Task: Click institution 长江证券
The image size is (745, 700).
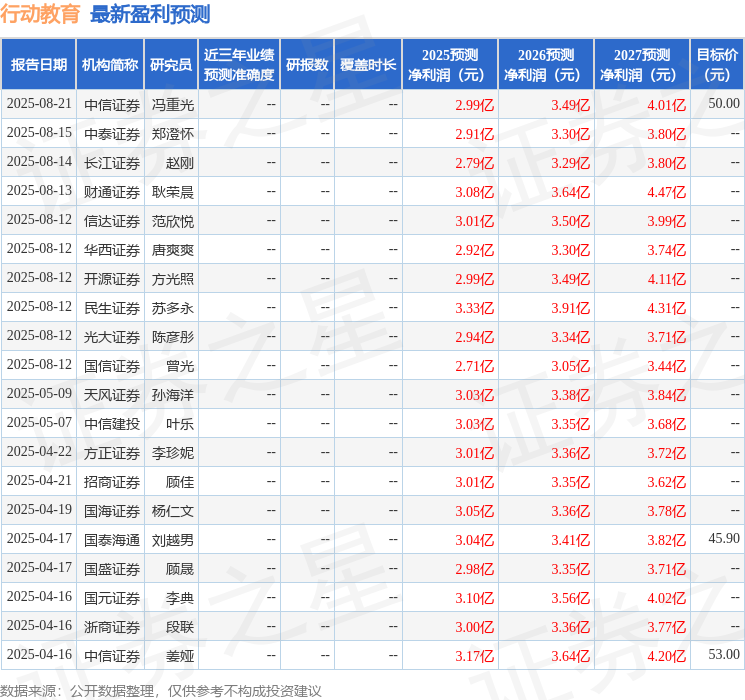Action: (x=112, y=163)
